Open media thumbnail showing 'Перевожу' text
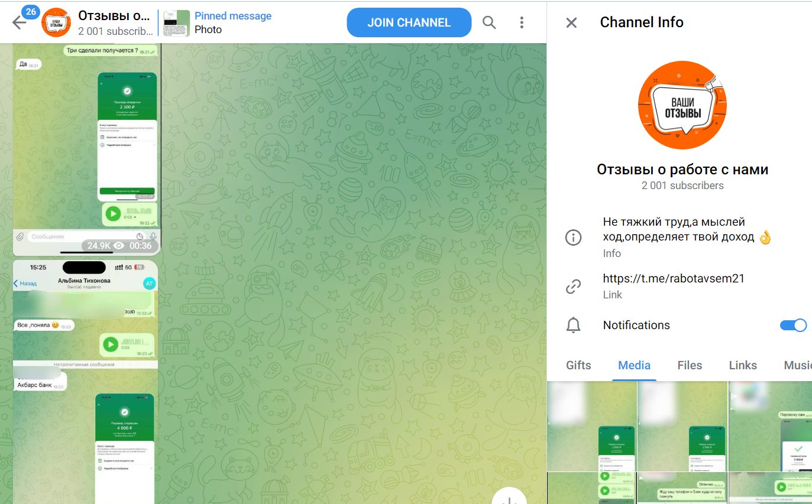The height and width of the screenshot is (504, 812). click(770, 426)
